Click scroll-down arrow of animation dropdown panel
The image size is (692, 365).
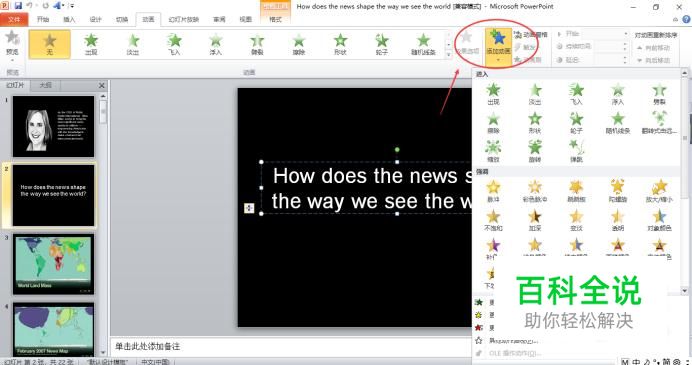[685, 290]
